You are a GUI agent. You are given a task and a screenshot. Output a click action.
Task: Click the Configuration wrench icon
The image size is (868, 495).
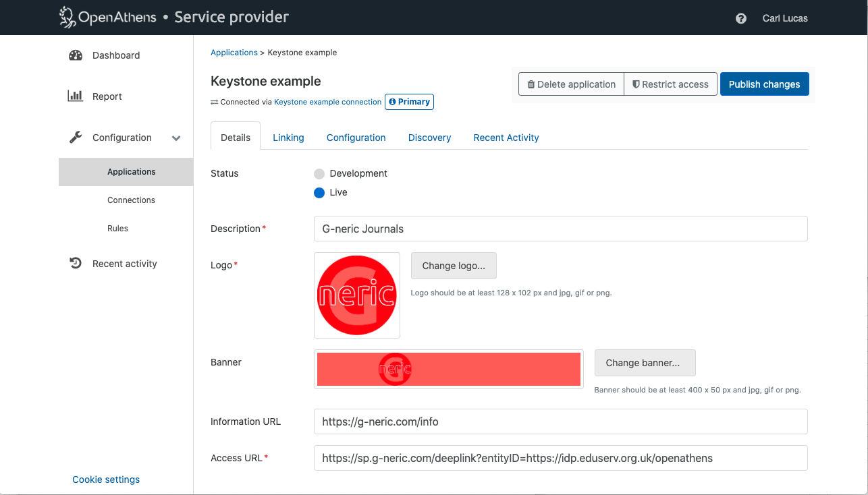pyautogui.click(x=76, y=138)
